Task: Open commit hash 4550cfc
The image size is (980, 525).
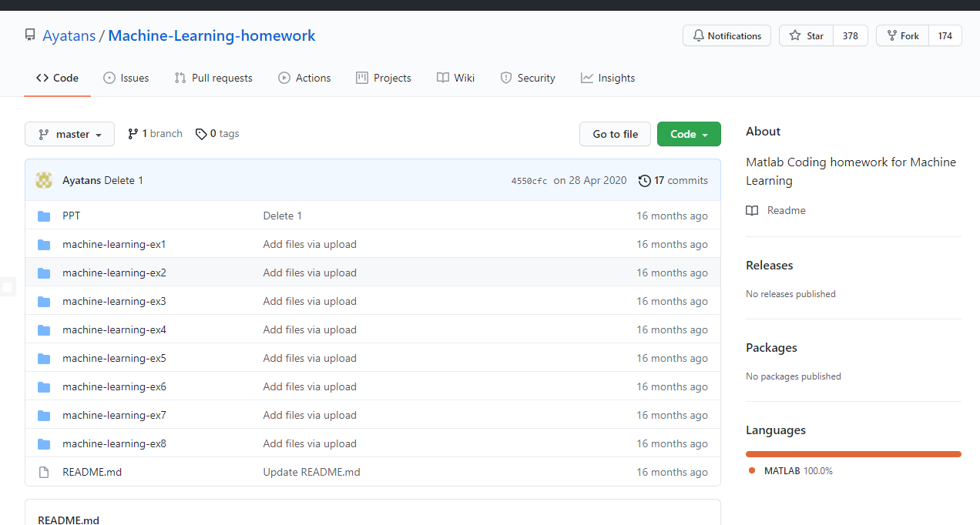Action: click(x=529, y=181)
